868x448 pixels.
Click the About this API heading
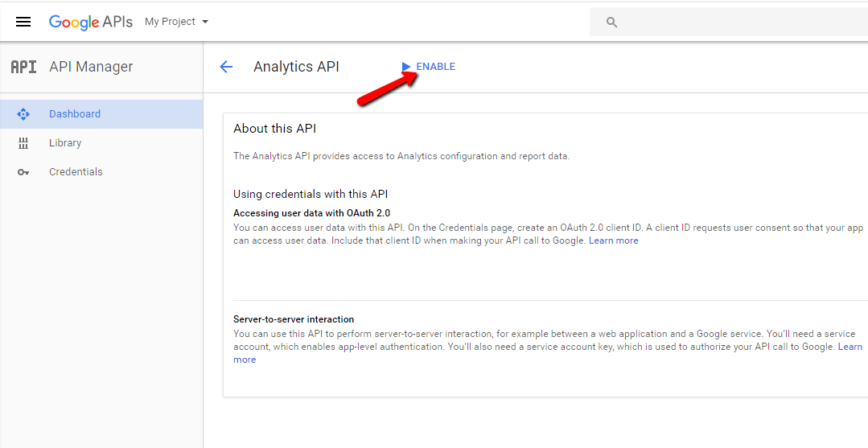point(274,129)
